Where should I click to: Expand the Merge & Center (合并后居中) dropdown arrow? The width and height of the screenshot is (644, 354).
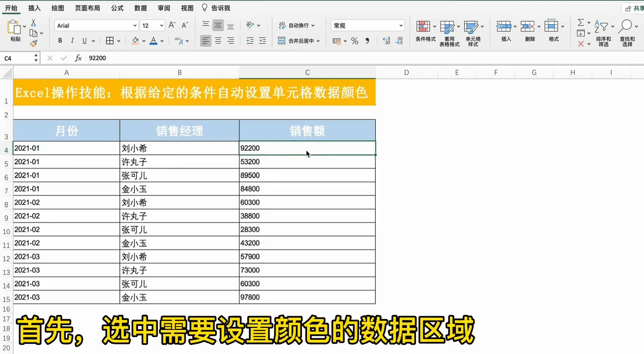coord(318,41)
